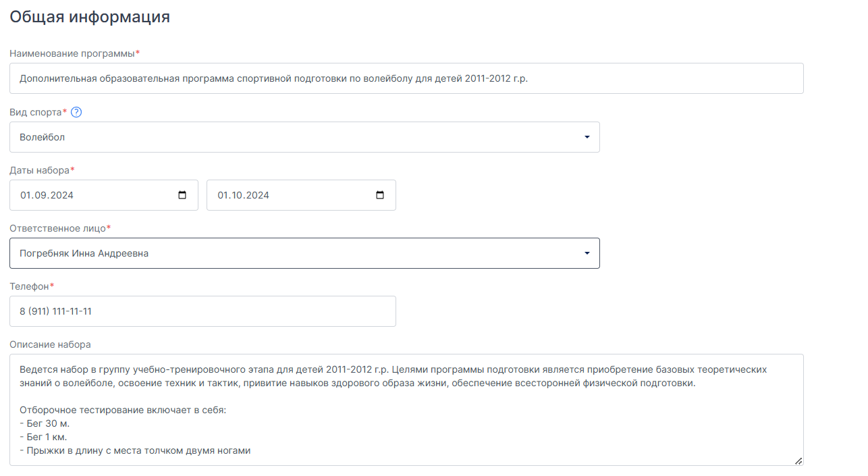Focus the phone field 8 (911) 111-11-11
The image size is (868, 476).
pos(202,311)
